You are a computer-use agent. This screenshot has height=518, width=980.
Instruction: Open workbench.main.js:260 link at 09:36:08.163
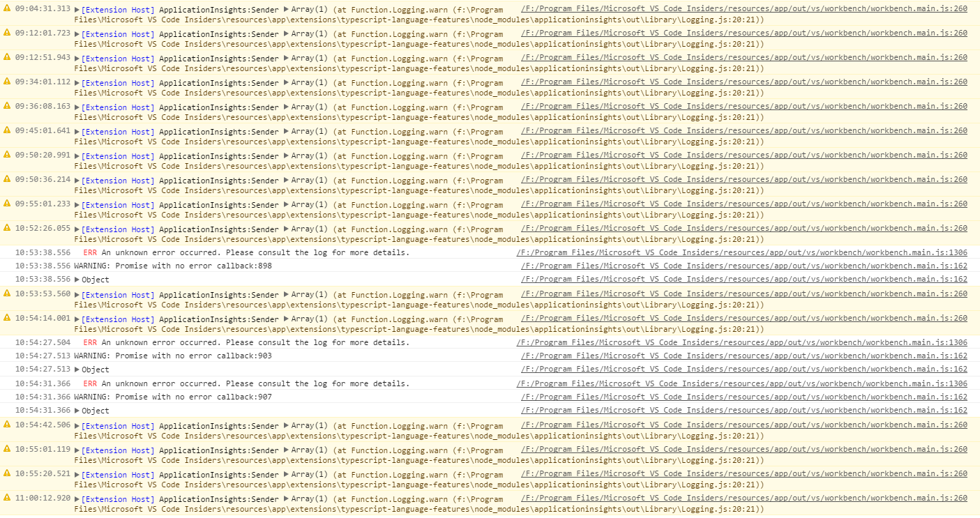click(x=744, y=106)
